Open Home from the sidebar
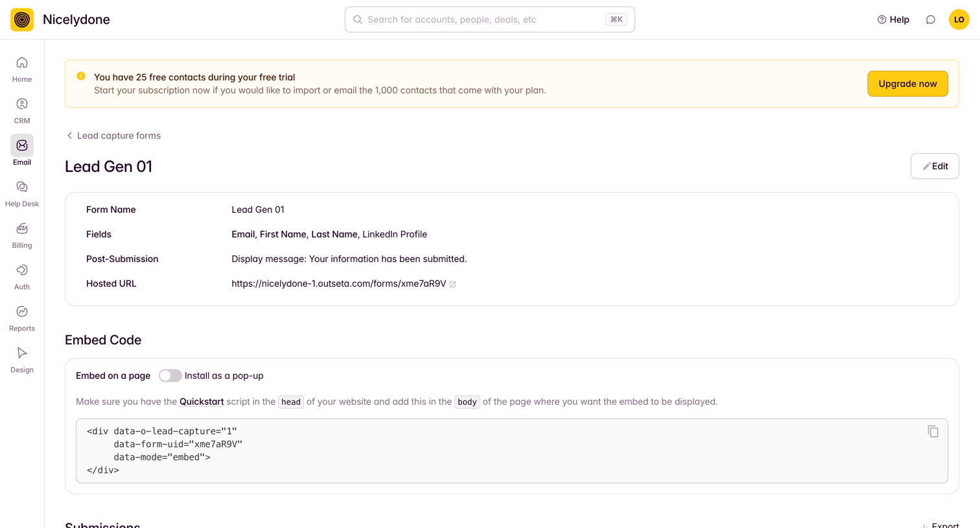The image size is (980, 528). [x=22, y=69]
